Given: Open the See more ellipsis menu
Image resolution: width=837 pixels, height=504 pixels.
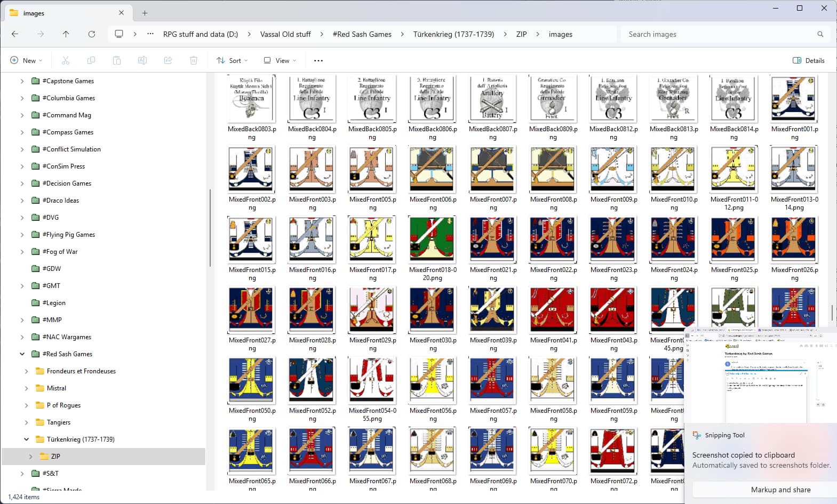Looking at the screenshot, I should point(318,60).
